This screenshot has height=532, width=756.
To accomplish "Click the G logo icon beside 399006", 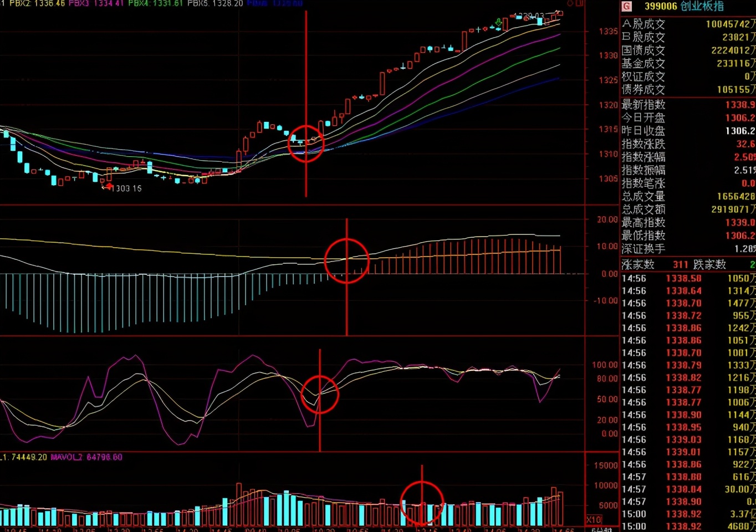I will pos(627,7).
